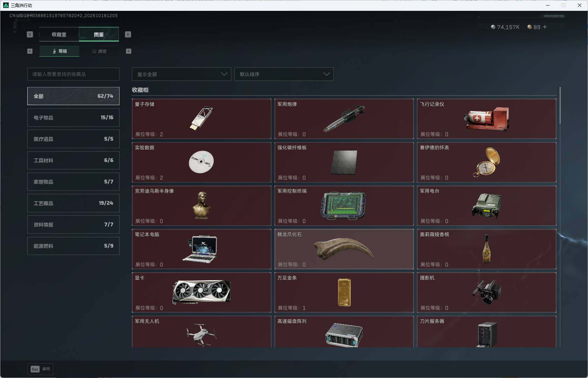Filter by 电子物品 category
588x378 pixels.
73,117
